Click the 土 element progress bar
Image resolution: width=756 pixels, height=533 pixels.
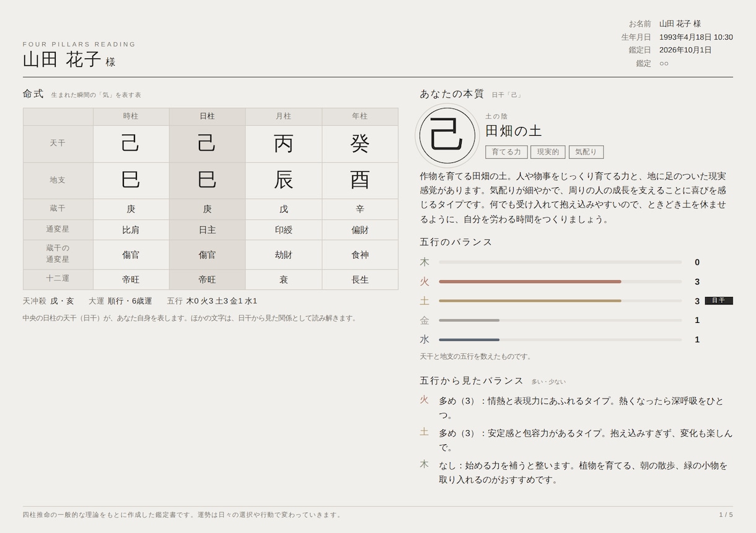coord(560,301)
